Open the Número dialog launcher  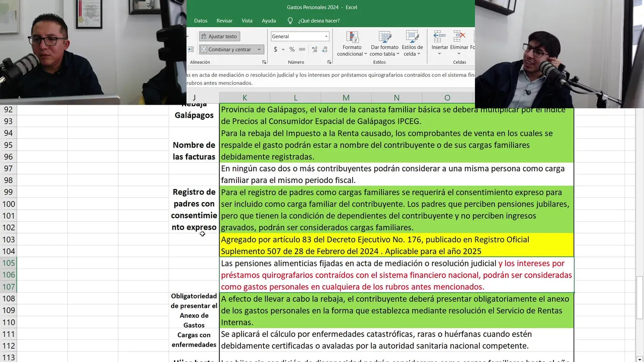329,62
